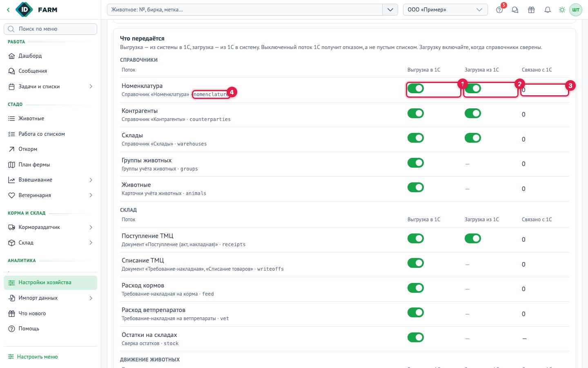Image resolution: width=588 pixels, height=368 pixels.
Task: Expand the Взвешивание submenu
Action: tap(91, 180)
